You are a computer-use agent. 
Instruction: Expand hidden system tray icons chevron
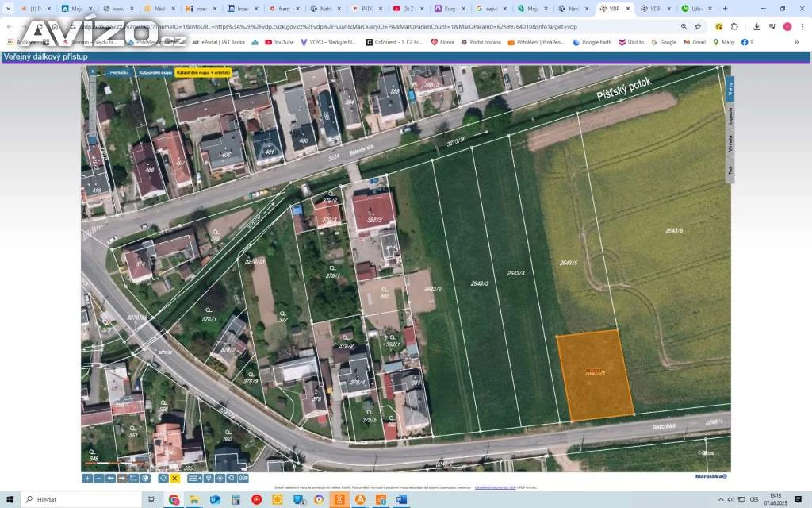720,500
